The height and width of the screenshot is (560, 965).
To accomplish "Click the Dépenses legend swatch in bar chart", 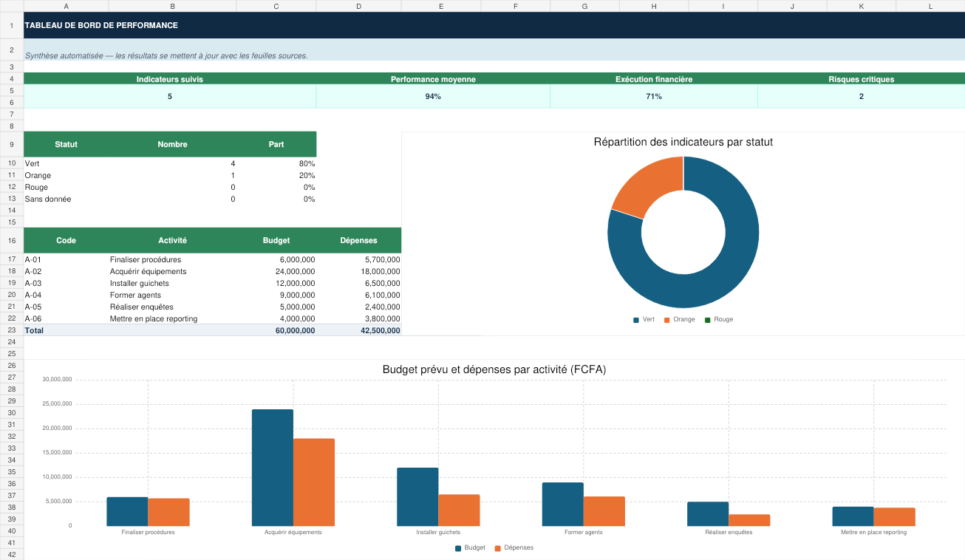I will point(498,548).
